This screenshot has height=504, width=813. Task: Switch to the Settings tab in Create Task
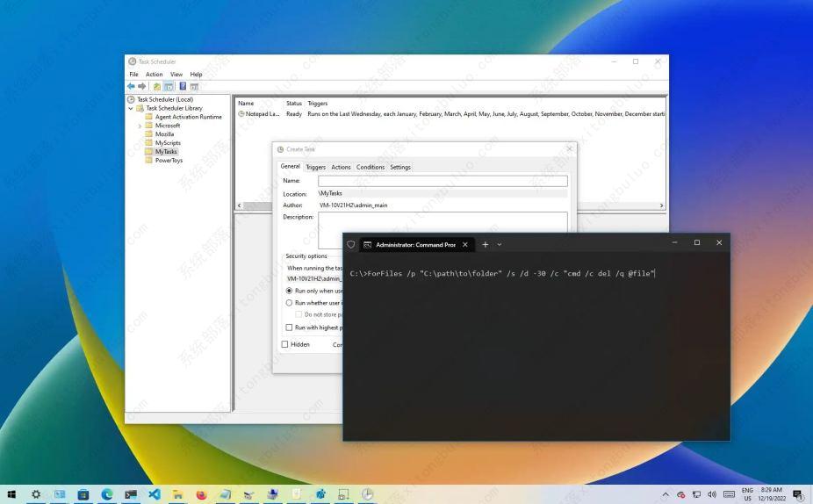point(400,167)
